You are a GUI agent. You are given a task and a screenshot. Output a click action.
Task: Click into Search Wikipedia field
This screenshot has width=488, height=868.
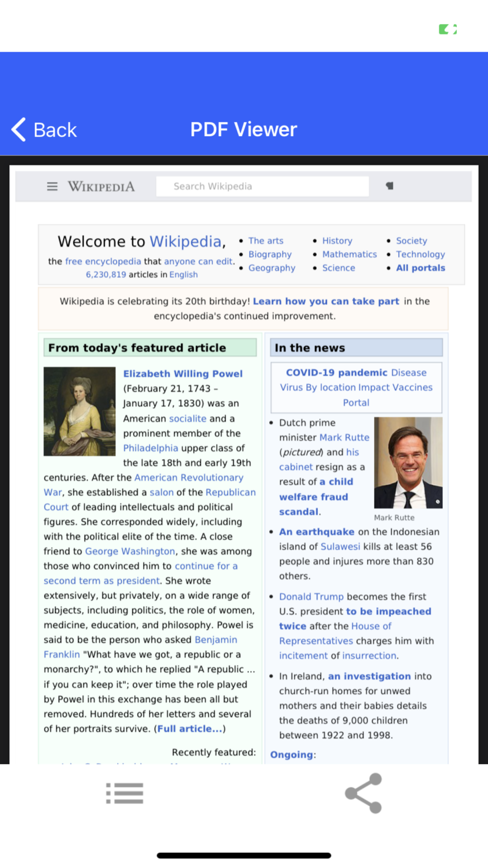click(262, 186)
